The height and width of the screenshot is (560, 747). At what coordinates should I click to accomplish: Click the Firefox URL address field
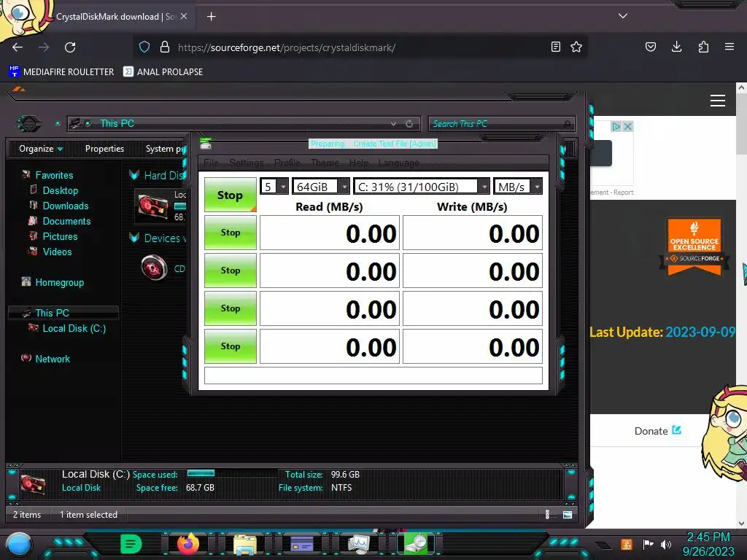360,47
